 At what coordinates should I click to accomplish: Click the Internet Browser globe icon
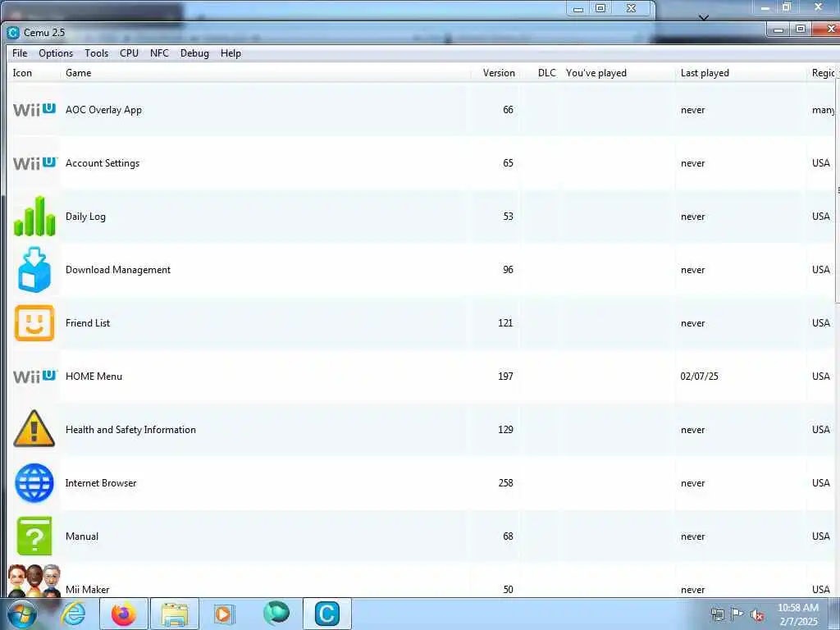click(x=34, y=483)
